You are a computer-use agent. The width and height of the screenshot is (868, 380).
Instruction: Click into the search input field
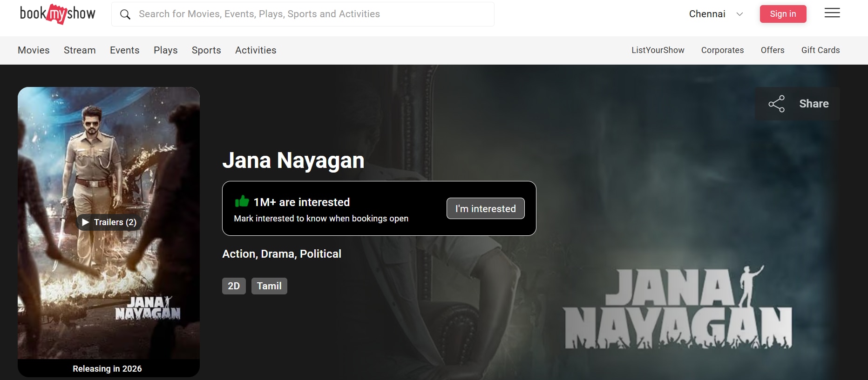pos(307,14)
